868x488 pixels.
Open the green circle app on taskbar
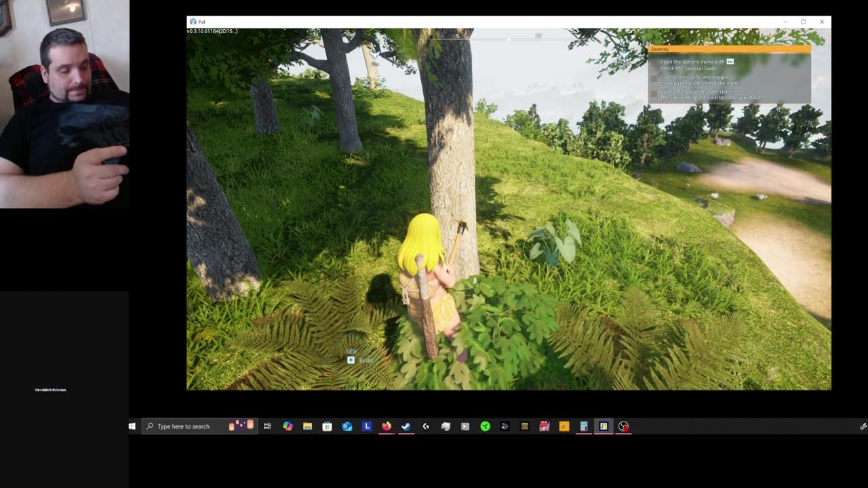click(x=485, y=426)
